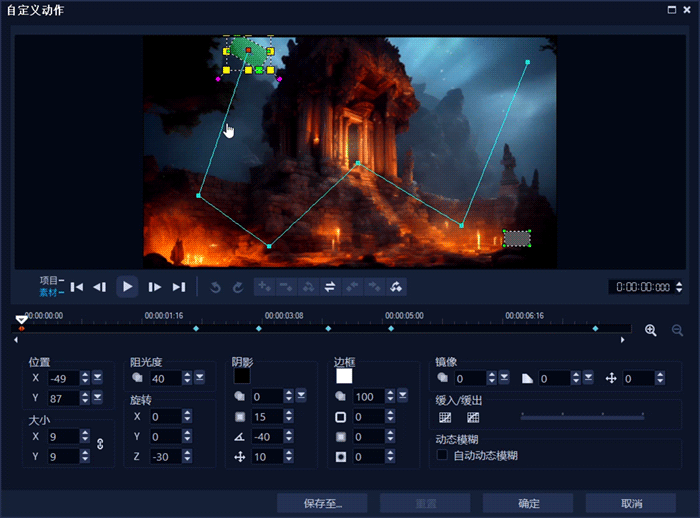700x518 pixels.
Task: Click the ease in/out slider track
Action: [x=583, y=417]
